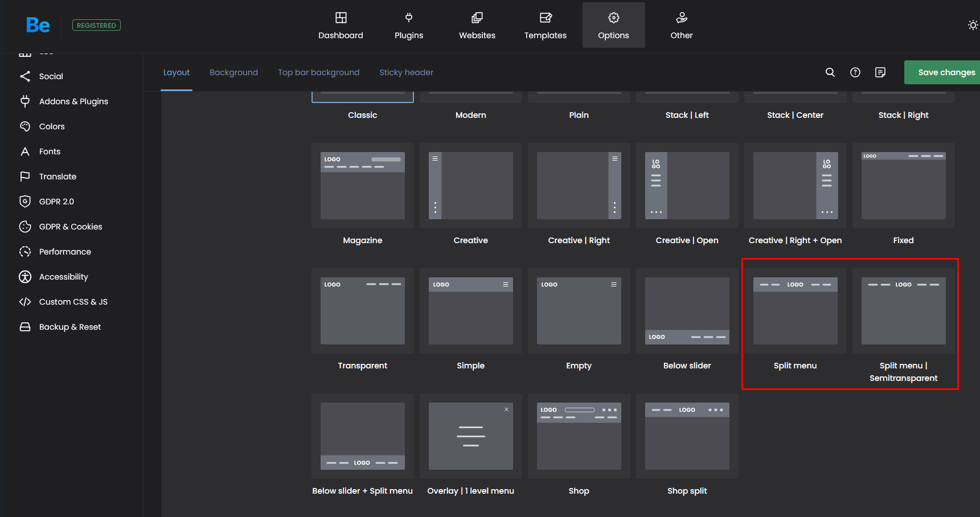Click the Fonts letter icon

(x=25, y=151)
